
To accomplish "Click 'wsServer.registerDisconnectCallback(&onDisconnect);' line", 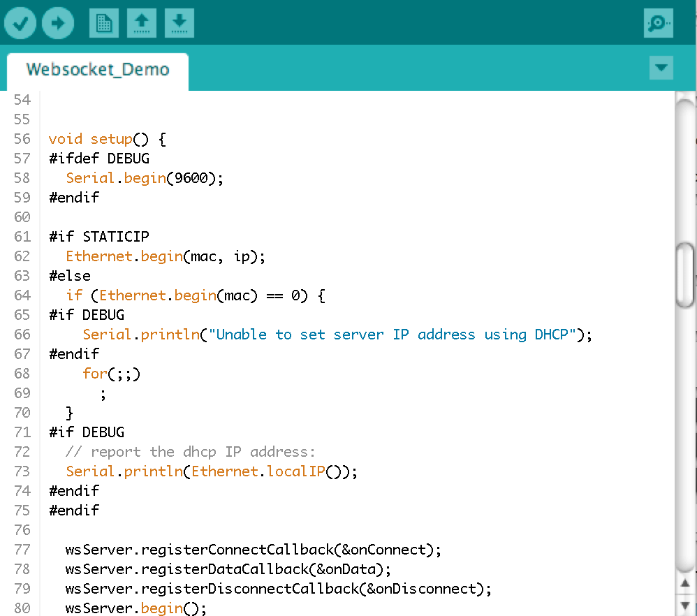I will 279,589.
